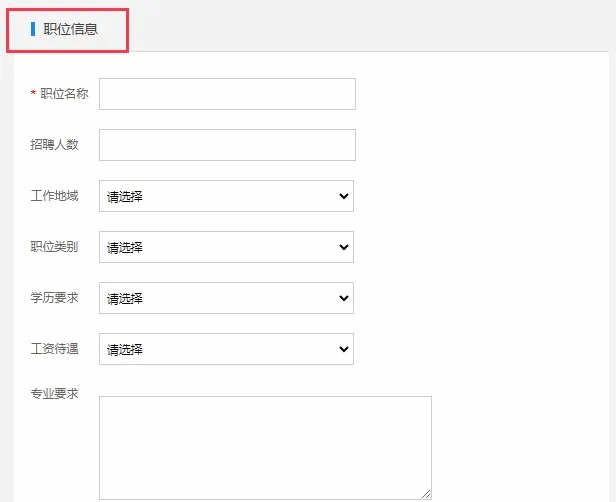The height and width of the screenshot is (502, 616).
Task: Click the 职位名称 field label
Action: 64,94
